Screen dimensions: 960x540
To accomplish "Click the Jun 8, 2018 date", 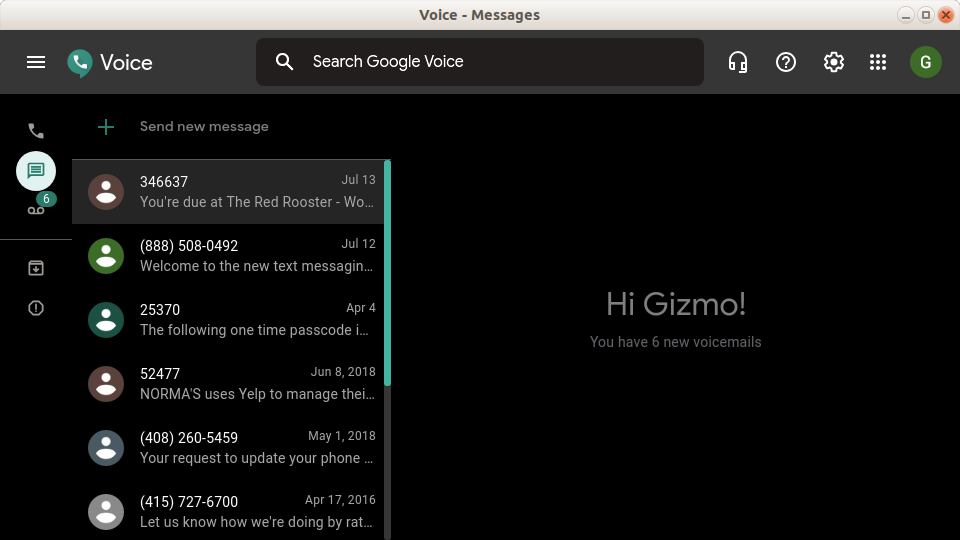I will click(x=343, y=372).
